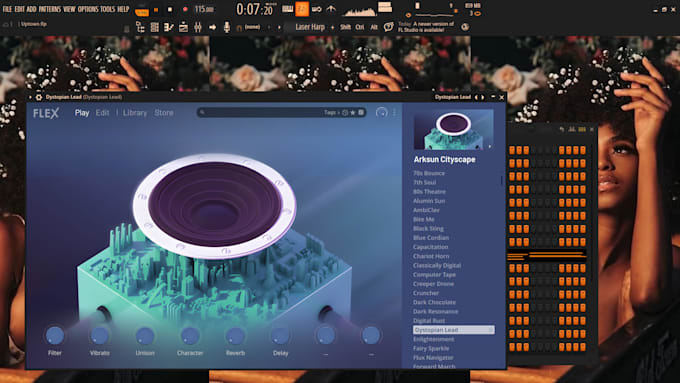Click the small arrow on the pack thumbnail

[x=490, y=147]
